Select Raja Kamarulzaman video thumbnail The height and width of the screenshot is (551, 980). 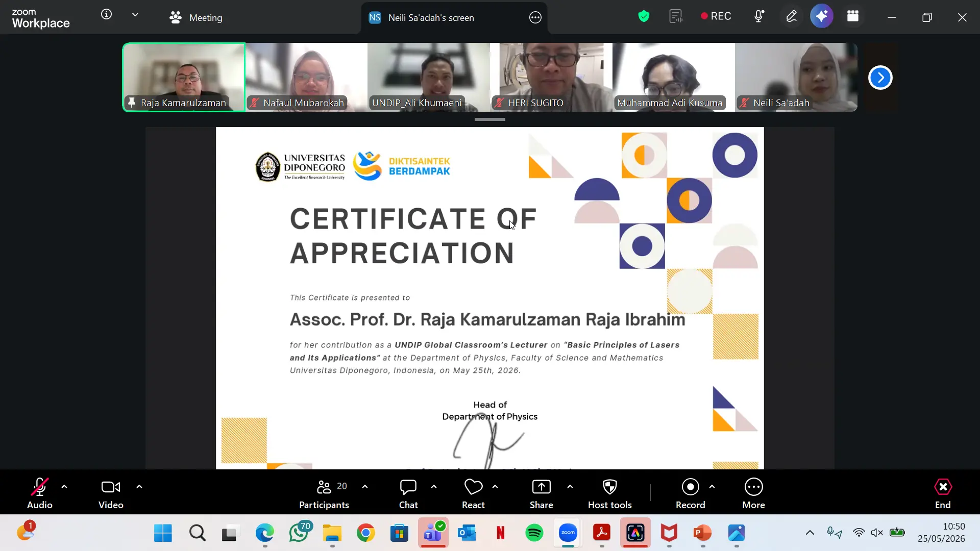(x=184, y=77)
